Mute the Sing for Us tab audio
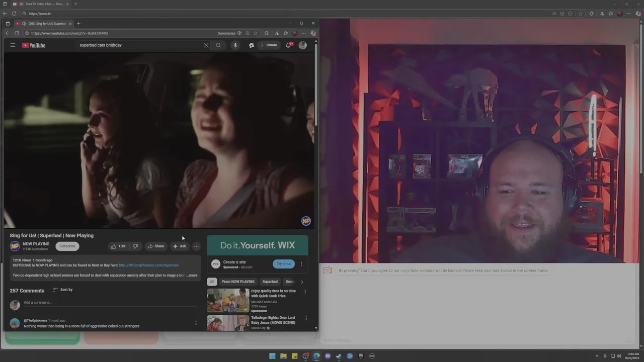The width and height of the screenshot is (644, 362). pyautogui.click(x=24, y=24)
